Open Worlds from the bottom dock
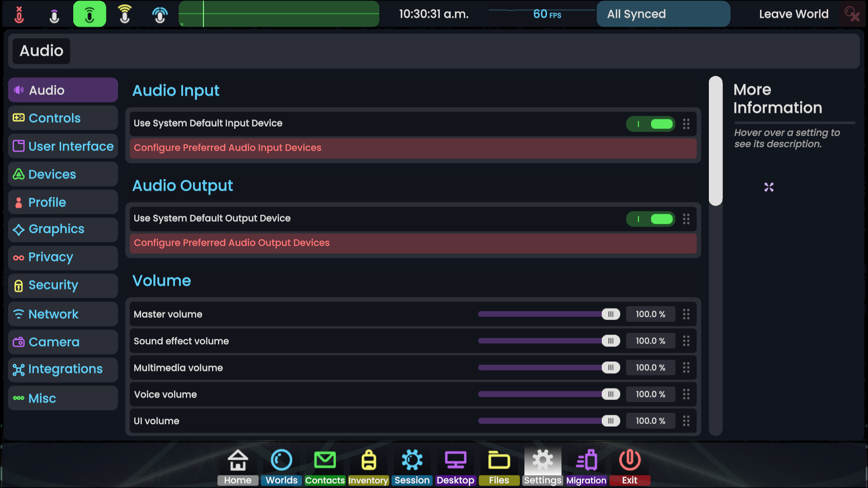Viewport: 868px width, 488px height. point(281,465)
